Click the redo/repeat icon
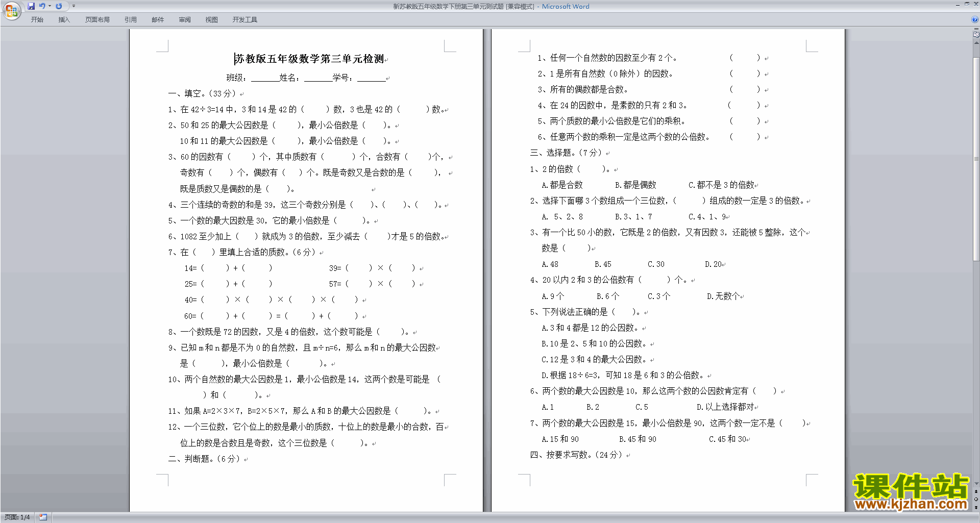Screen dimensions: 980x523 pos(59,6)
